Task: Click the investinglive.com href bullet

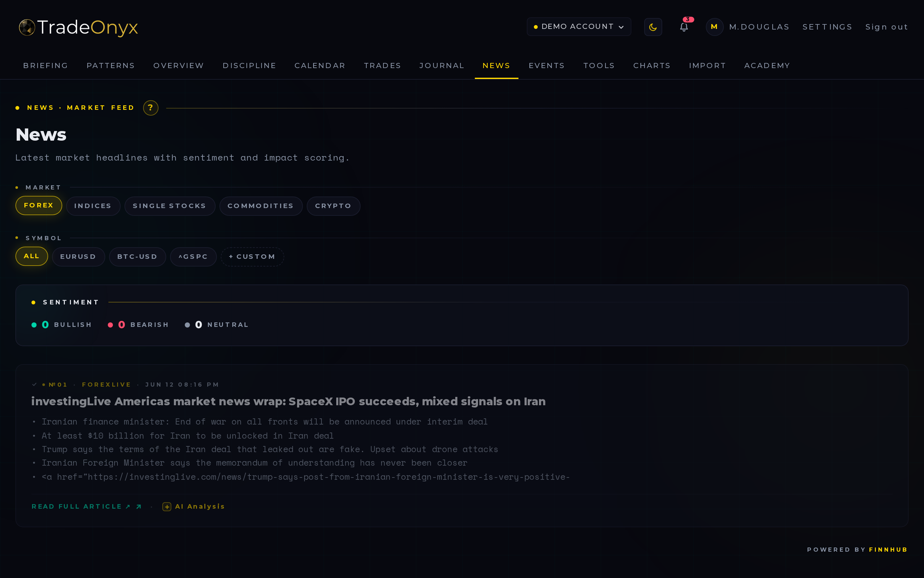Action: (305, 477)
